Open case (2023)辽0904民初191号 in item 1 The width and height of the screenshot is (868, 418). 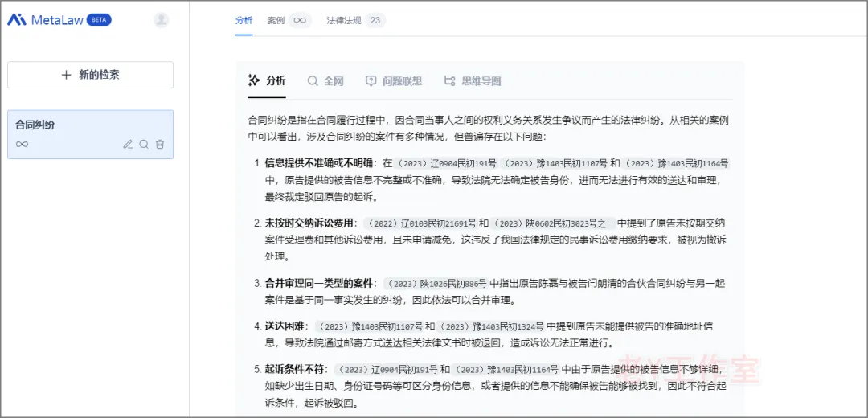pyautogui.click(x=445, y=163)
